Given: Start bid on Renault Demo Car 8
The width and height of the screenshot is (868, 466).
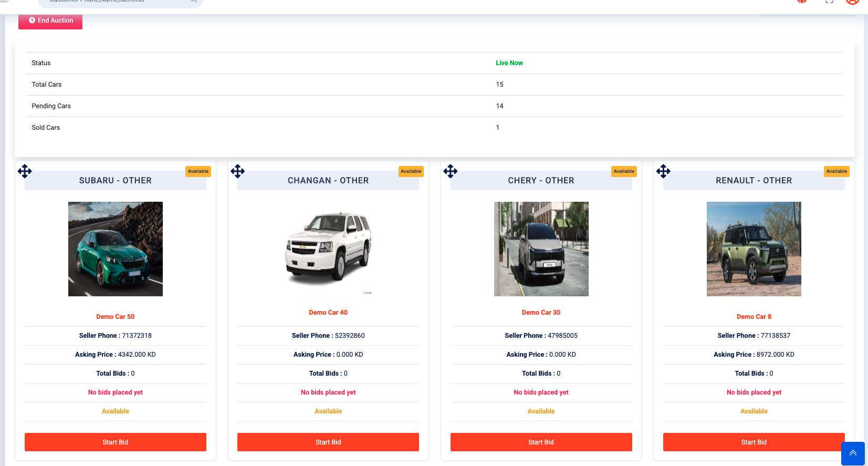Looking at the screenshot, I should (x=754, y=442).
